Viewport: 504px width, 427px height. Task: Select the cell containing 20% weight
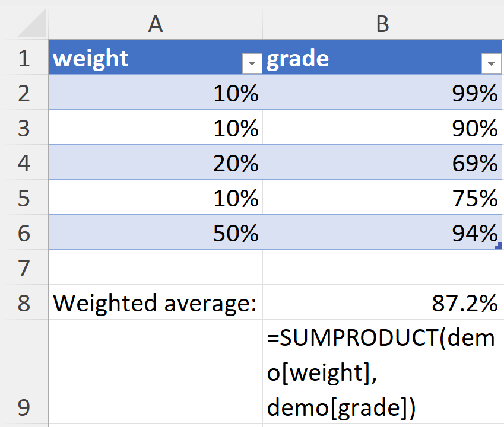click(156, 163)
